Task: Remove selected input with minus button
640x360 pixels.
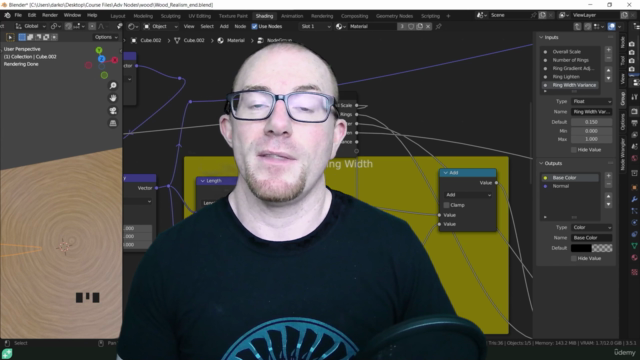Action: click(609, 58)
